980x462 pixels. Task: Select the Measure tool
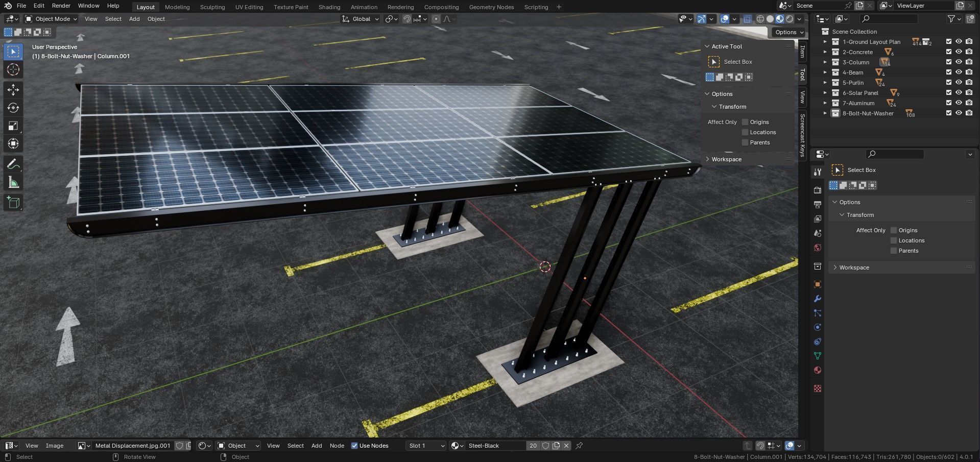tap(13, 182)
